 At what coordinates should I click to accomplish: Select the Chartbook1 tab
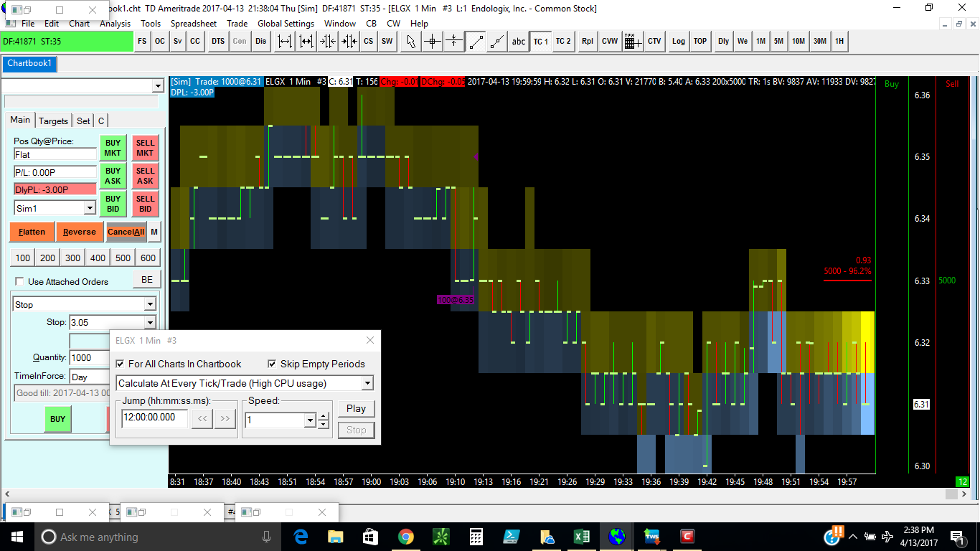(29, 64)
